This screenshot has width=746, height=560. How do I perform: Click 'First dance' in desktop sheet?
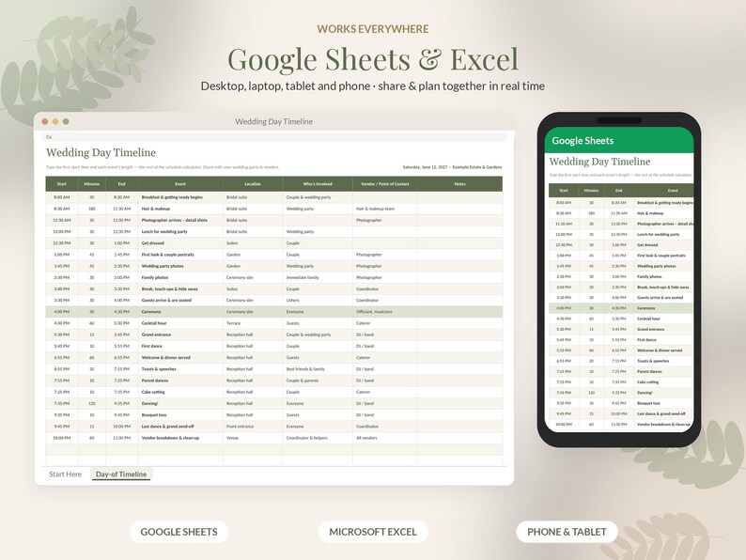[152, 346]
